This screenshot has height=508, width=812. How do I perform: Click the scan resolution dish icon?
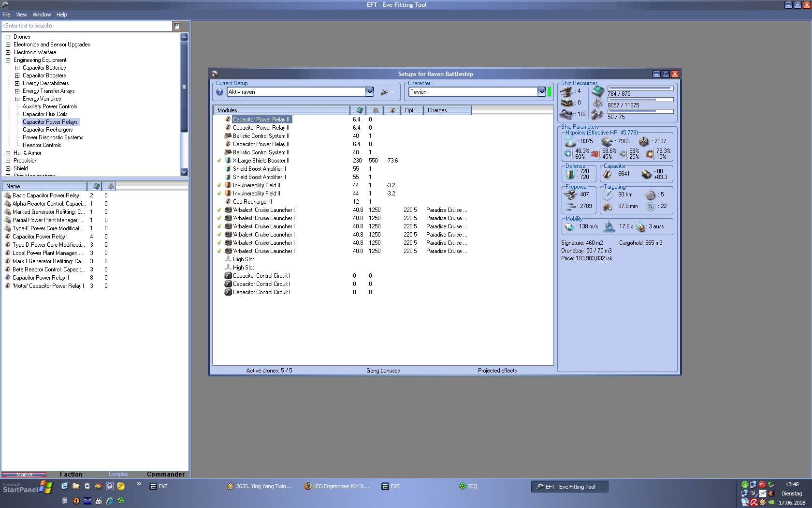[608, 207]
